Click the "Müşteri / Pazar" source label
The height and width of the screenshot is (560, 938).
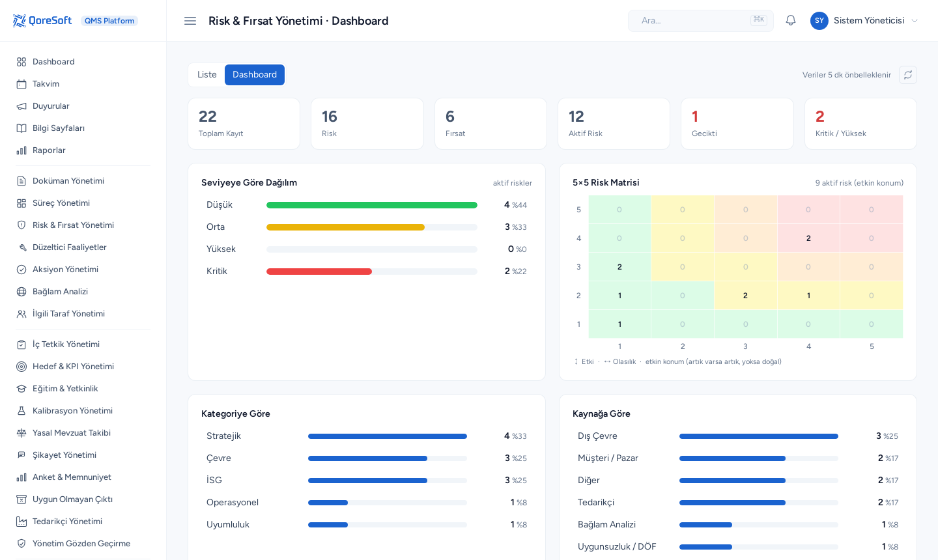(x=608, y=458)
